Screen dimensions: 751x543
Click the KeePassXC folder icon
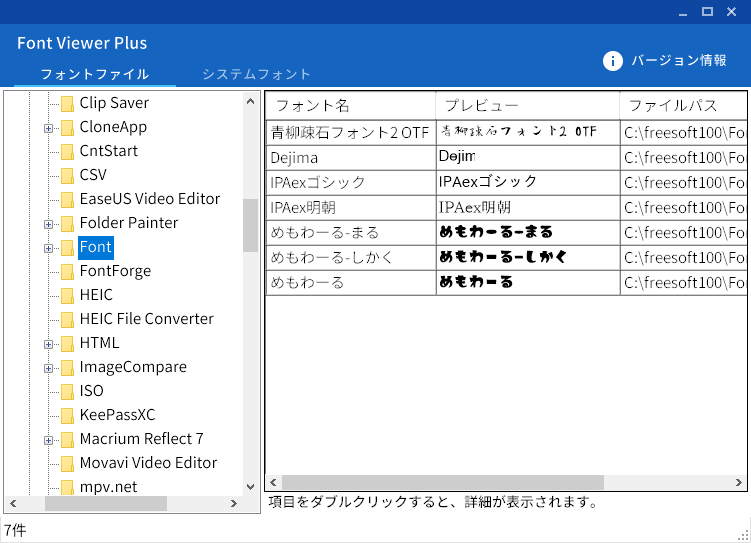pyautogui.click(x=67, y=415)
